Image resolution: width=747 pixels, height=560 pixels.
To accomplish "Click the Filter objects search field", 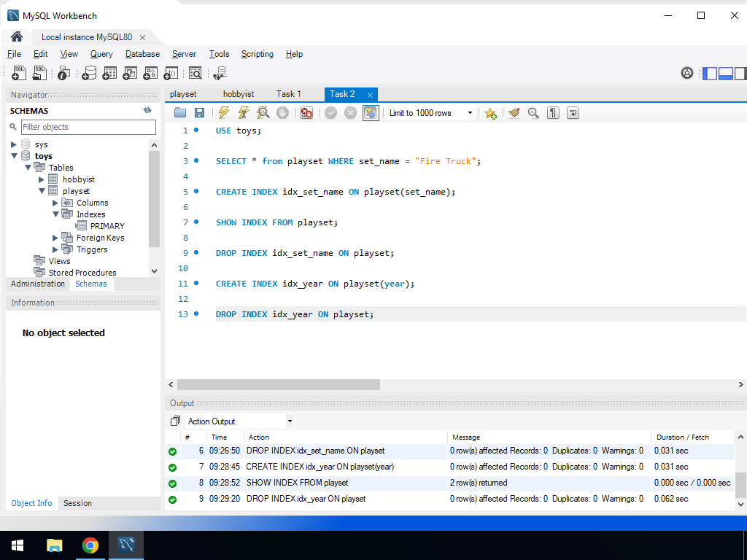I will point(88,127).
